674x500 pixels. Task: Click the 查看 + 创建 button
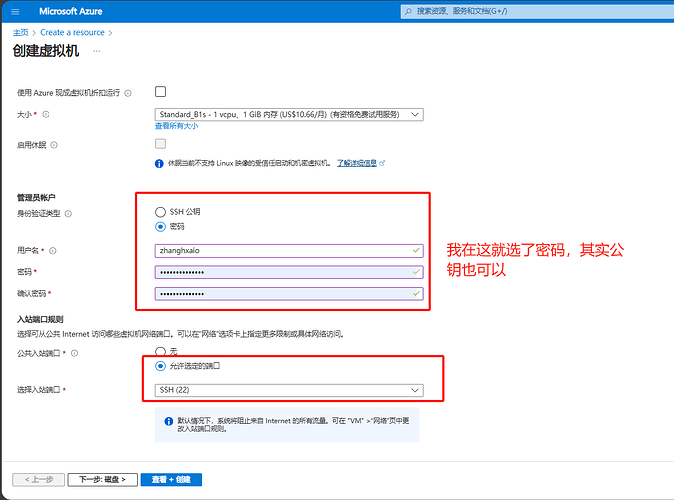pyautogui.click(x=171, y=479)
